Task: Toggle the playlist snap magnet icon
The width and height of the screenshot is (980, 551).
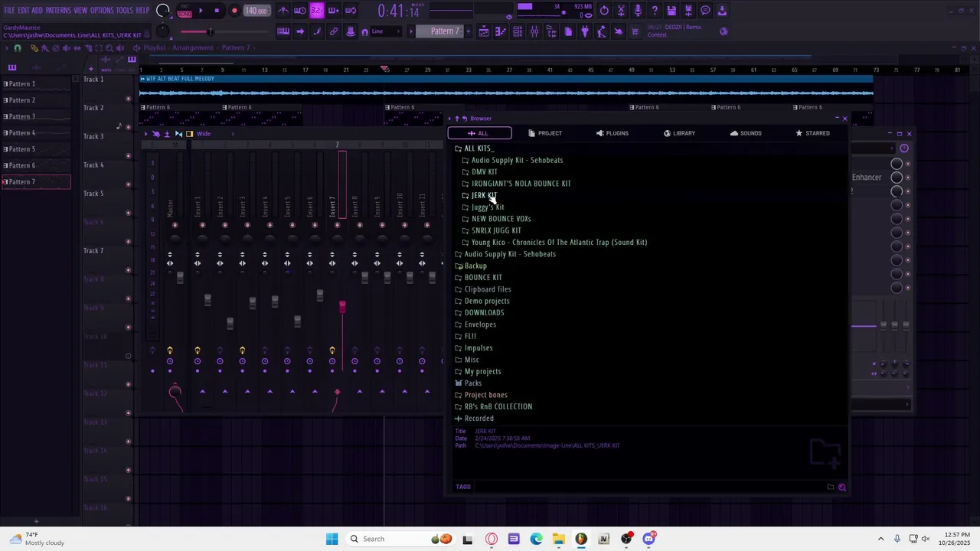Action: [x=17, y=48]
